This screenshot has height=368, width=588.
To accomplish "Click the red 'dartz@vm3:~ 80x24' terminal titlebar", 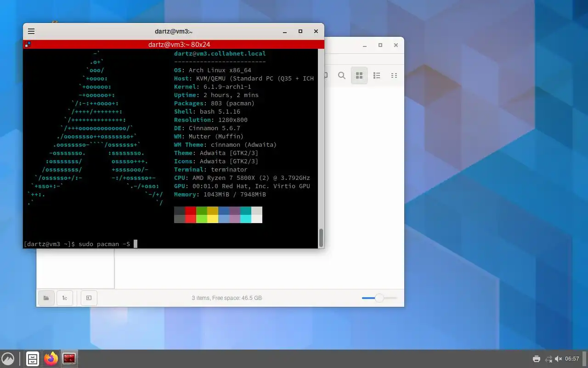I will click(174, 45).
